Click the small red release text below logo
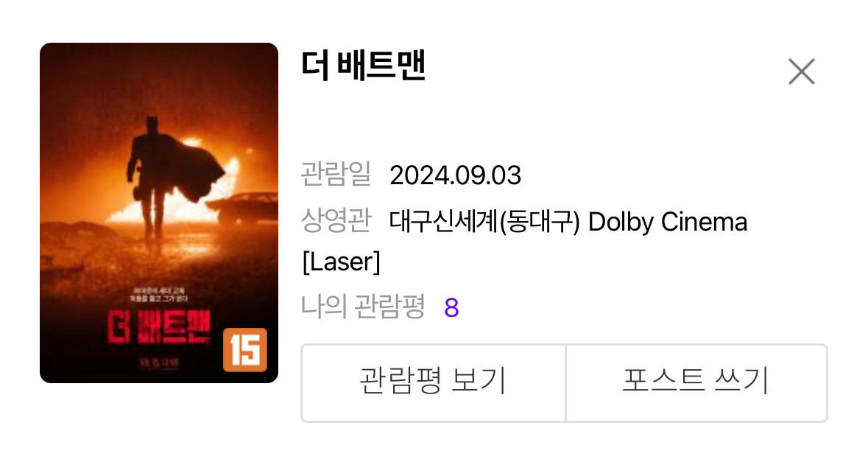 point(159,363)
